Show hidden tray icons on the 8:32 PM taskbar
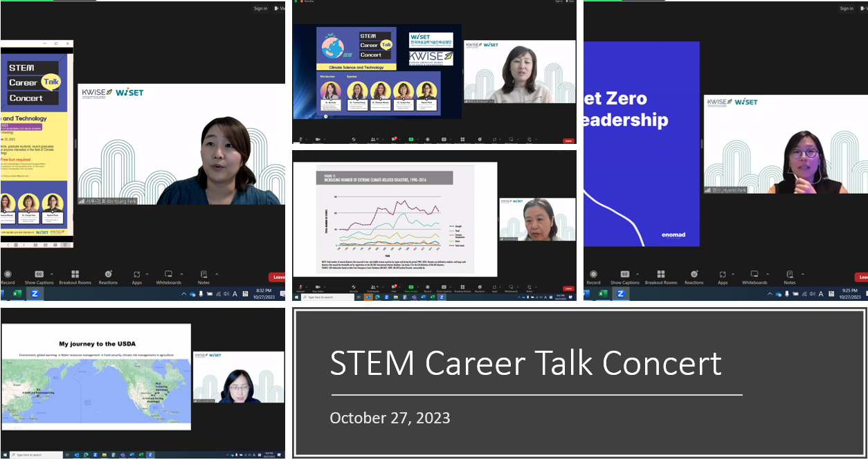The image size is (868, 460). (x=185, y=294)
